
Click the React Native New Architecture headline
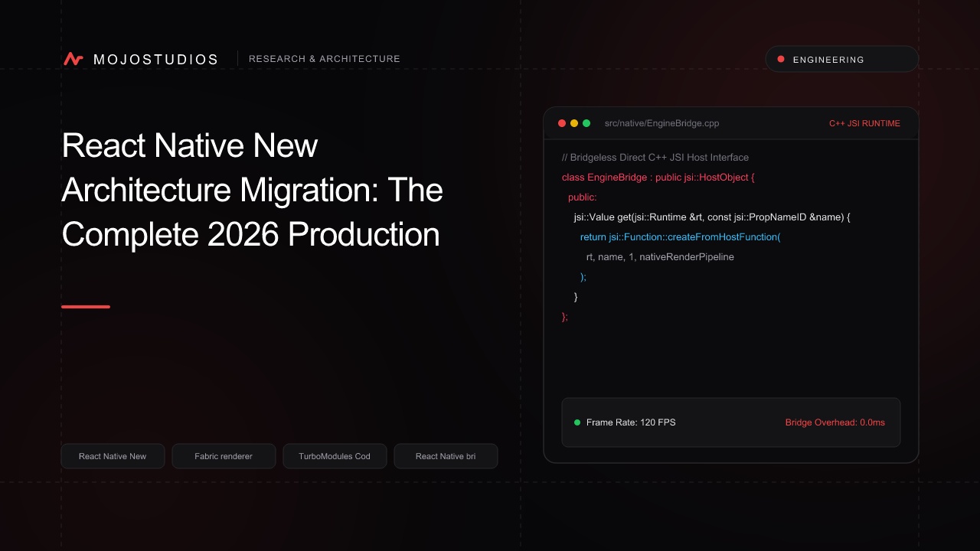(253, 190)
